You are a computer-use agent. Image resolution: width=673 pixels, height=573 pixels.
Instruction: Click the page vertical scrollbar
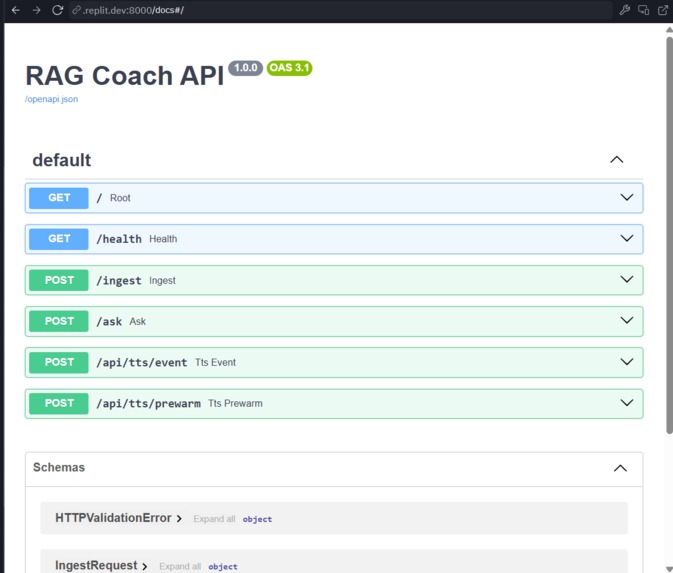669,235
